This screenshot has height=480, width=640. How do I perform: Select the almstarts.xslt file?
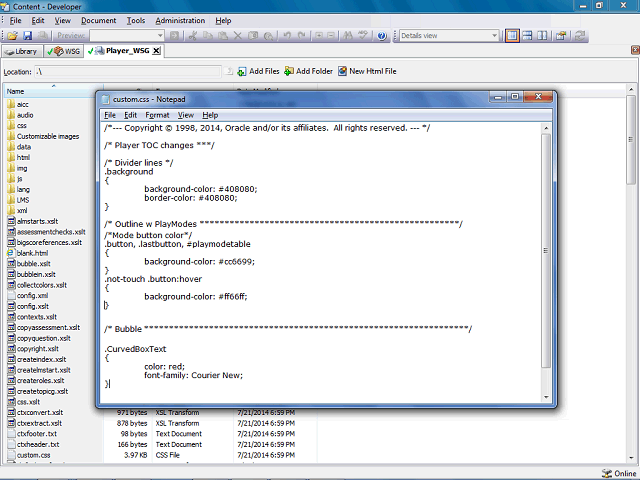point(33,221)
